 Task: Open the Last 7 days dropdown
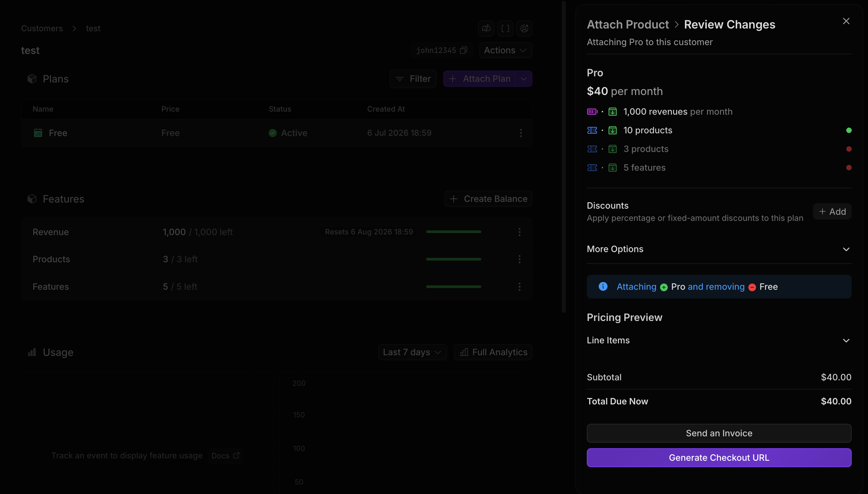click(x=413, y=352)
